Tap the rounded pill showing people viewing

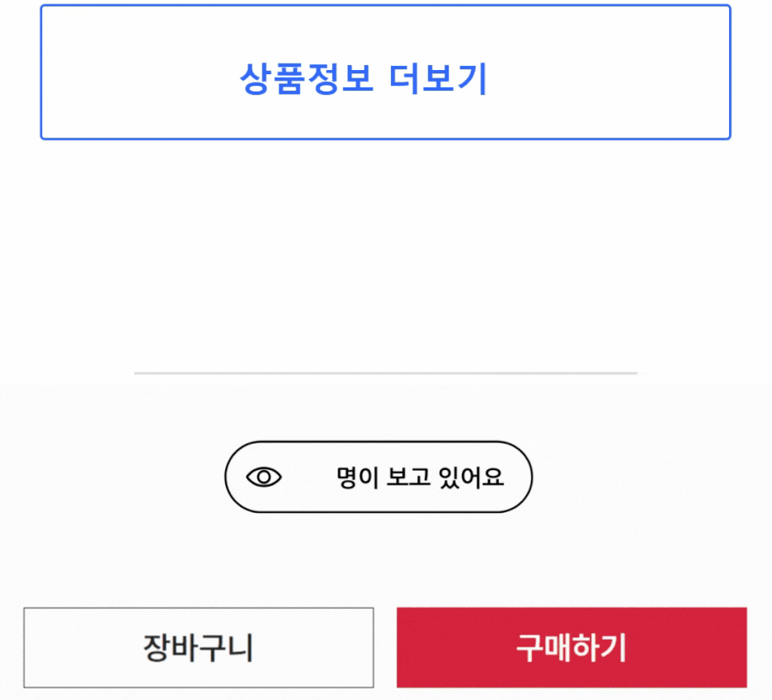379,477
